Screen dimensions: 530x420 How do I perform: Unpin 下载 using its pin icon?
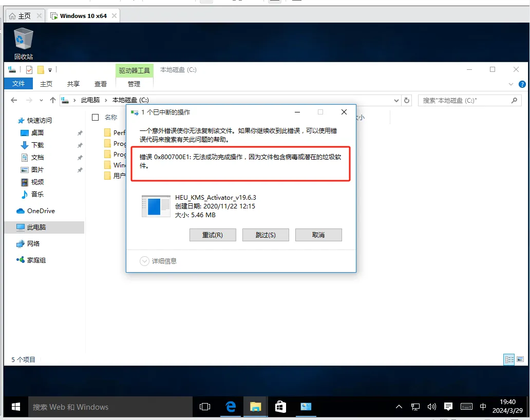[80, 145]
